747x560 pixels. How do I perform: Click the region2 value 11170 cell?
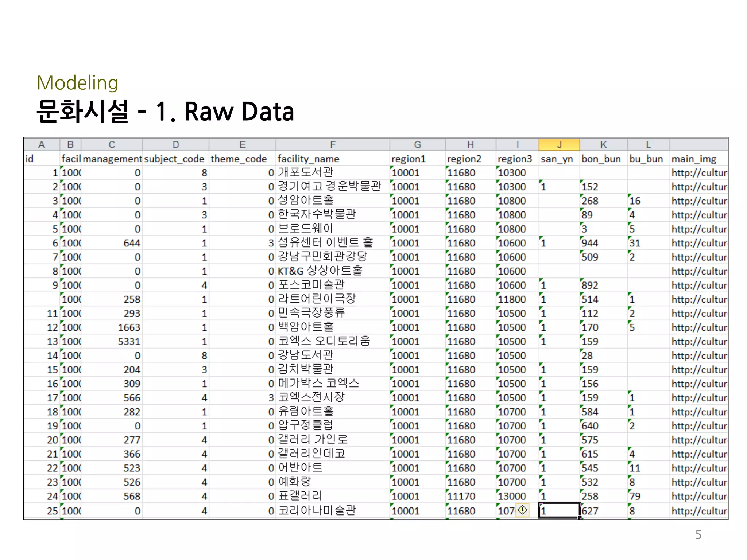pyautogui.click(x=461, y=496)
